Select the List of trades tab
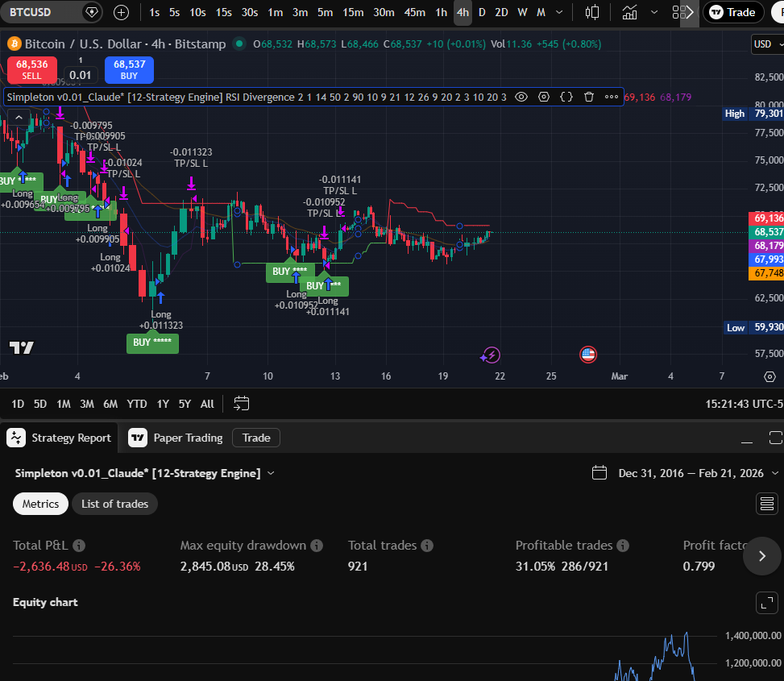Screen dimensions: 784x681 click(x=114, y=503)
